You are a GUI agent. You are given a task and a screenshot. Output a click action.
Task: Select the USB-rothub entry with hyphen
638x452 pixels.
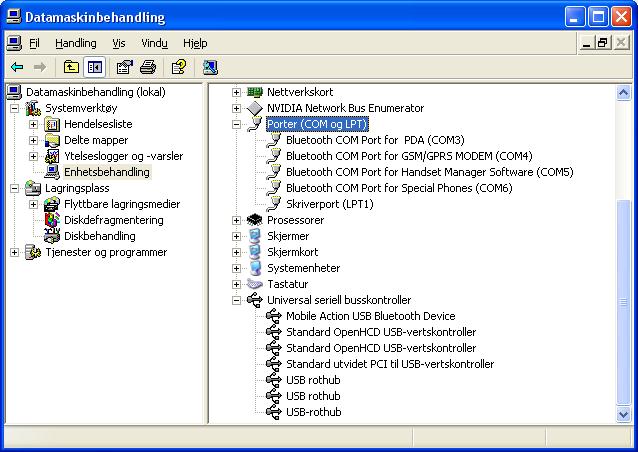click(314, 412)
